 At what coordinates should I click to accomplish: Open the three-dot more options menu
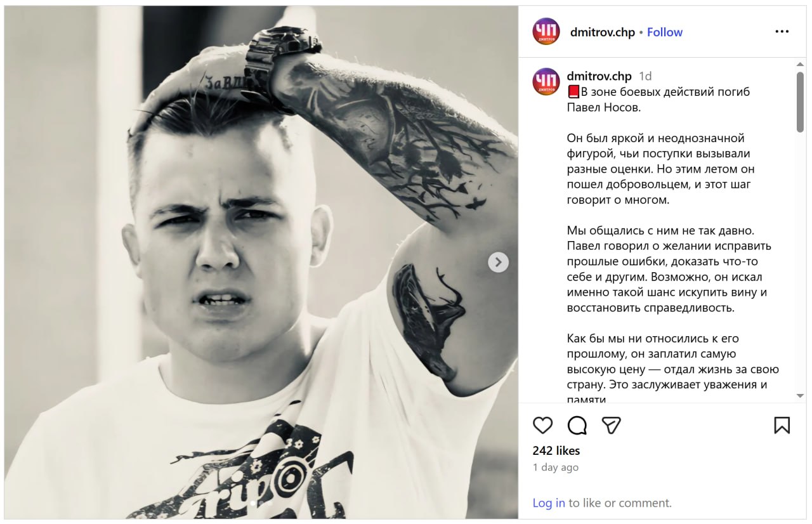(782, 32)
